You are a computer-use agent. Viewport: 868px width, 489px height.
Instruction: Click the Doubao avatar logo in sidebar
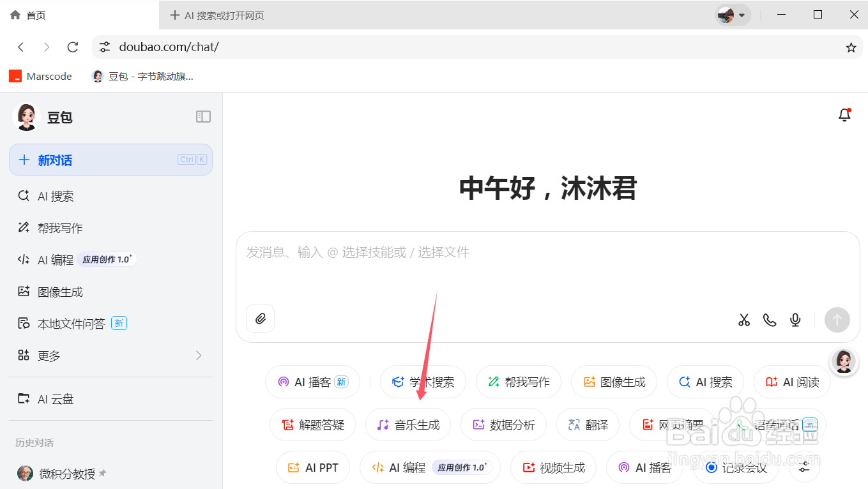click(26, 117)
